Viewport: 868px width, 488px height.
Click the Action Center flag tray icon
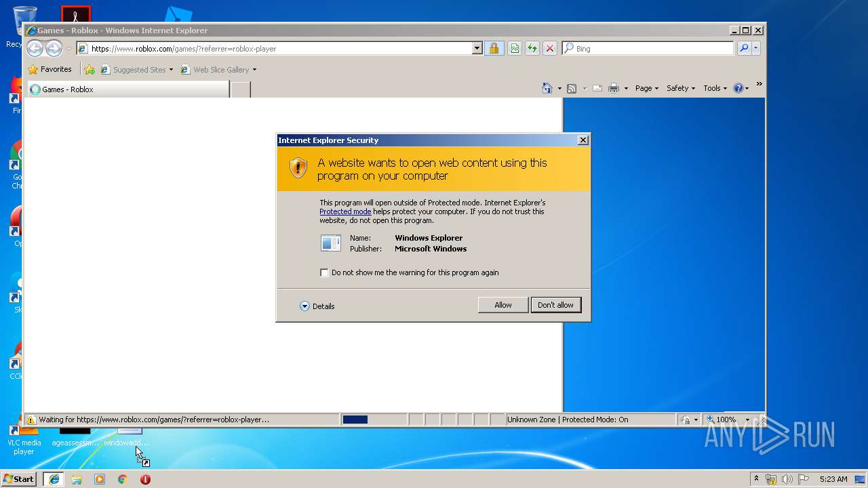click(x=803, y=479)
